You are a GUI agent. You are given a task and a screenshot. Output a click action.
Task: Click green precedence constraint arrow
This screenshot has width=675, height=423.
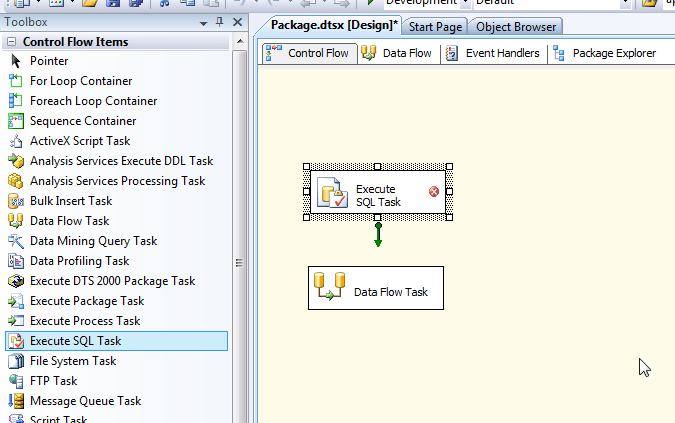click(x=378, y=235)
